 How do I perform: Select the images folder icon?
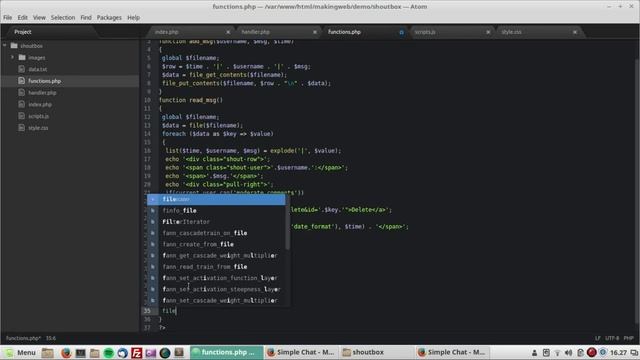[x=22, y=57]
